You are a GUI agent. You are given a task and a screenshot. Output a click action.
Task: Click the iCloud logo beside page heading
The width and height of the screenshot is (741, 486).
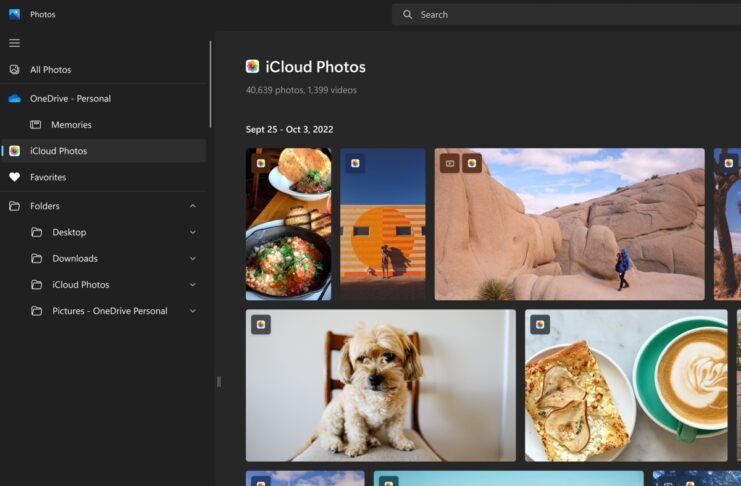point(252,66)
